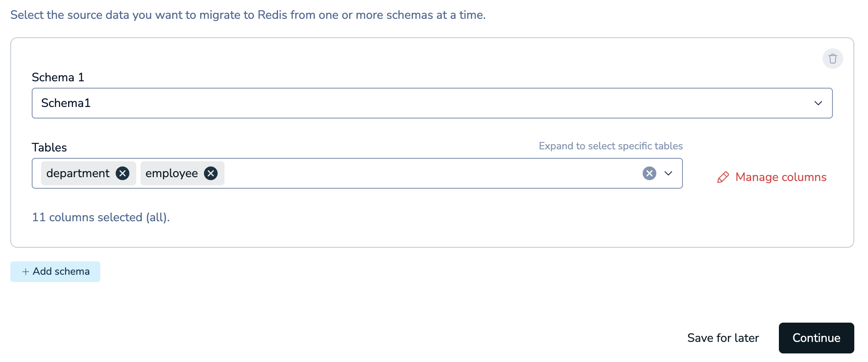Click the 'Schema 1' field label
Screen dimensions: 868x362
point(58,77)
